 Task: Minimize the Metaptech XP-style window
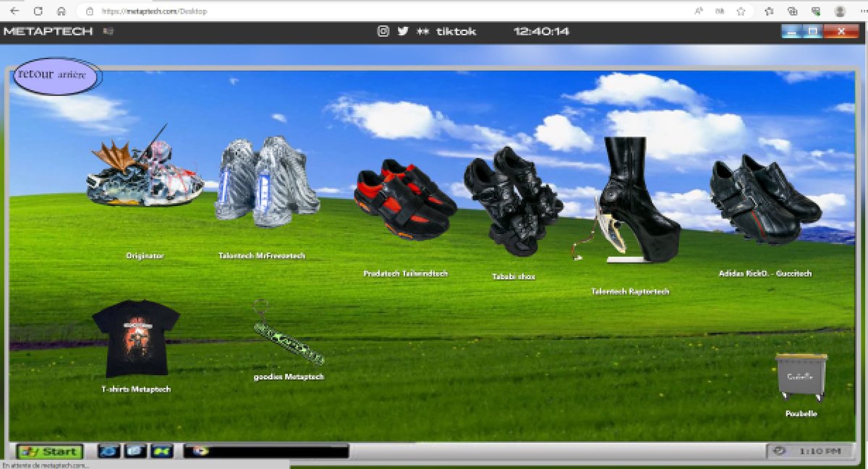pos(792,32)
